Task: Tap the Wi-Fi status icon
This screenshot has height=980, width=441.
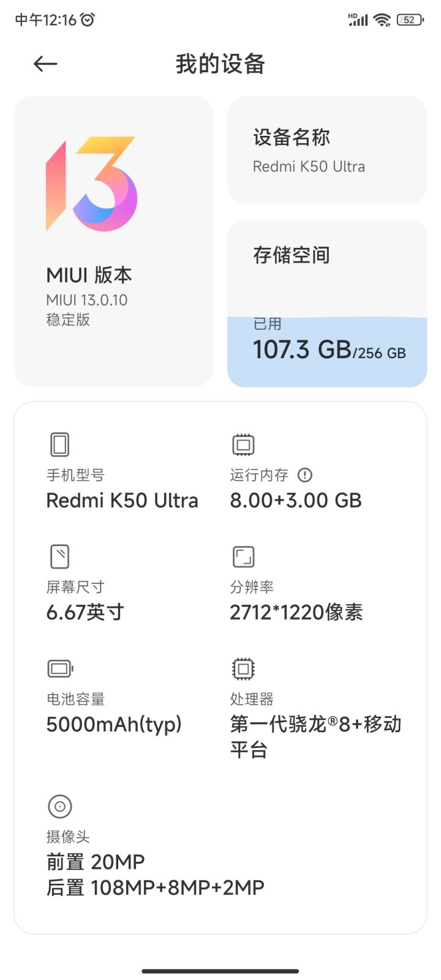Action: [382, 20]
